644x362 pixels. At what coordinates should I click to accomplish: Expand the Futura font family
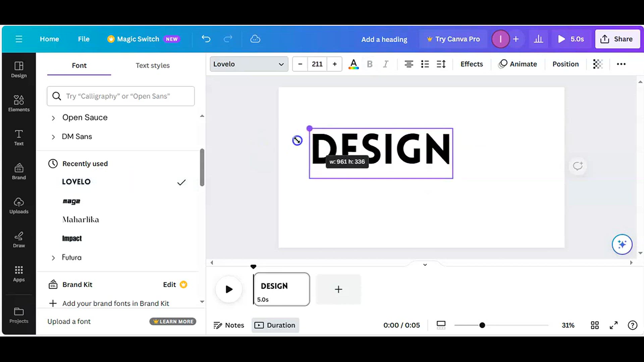(53, 258)
